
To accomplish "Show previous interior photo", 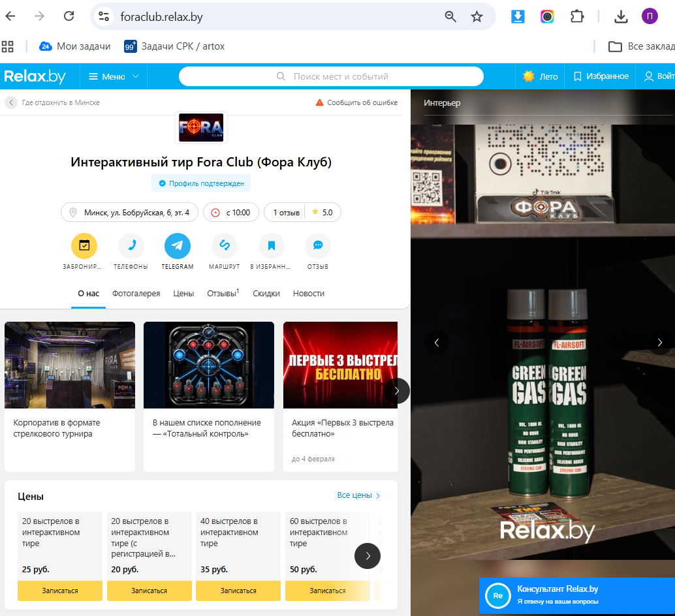I will (437, 343).
